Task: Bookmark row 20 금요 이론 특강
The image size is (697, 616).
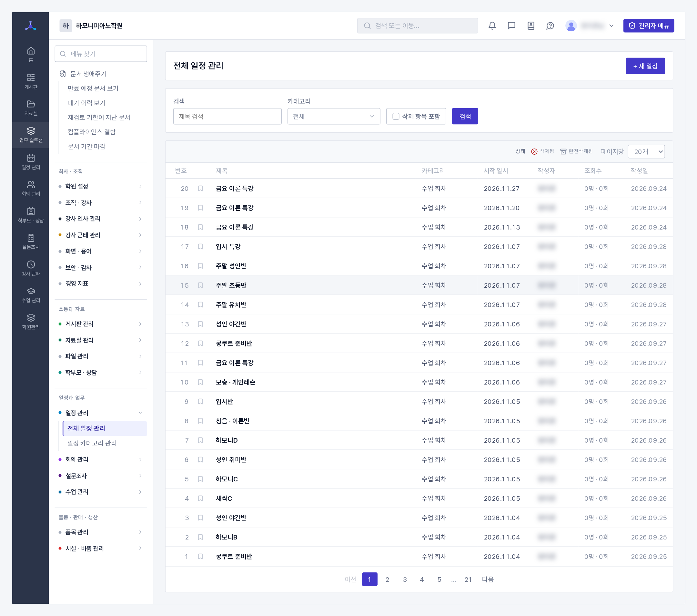Action: click(x=200, y=188)
